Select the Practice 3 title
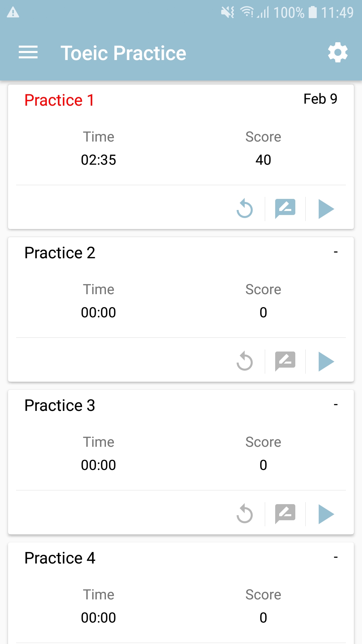Image resolution: width=362 pixels, height=644 pixels. 60,406
